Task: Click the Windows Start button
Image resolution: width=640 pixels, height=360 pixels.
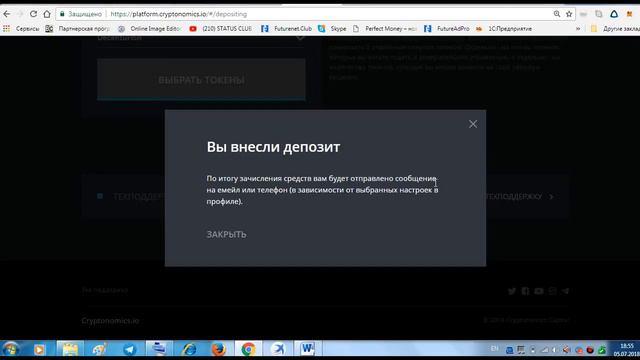Action: click(x=10, y=349)
